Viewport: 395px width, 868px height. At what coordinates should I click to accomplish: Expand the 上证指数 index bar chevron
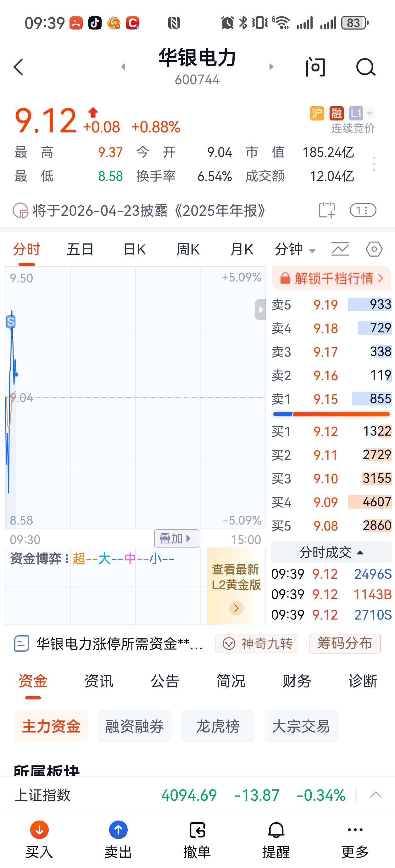click(x=376, y=795)
